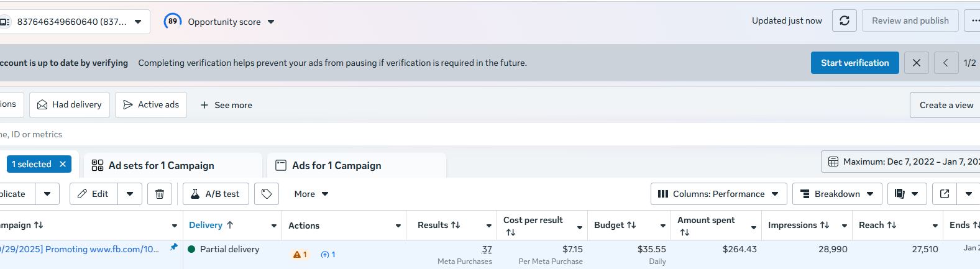Dismiss the verification banner with X

coord(917,63)
